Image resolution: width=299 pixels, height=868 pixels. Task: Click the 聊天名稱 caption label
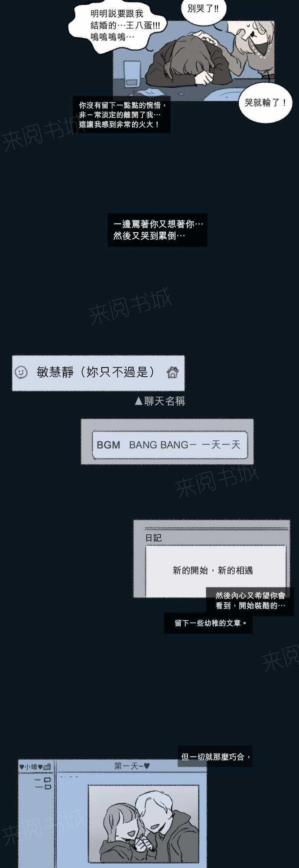[165, 401]
